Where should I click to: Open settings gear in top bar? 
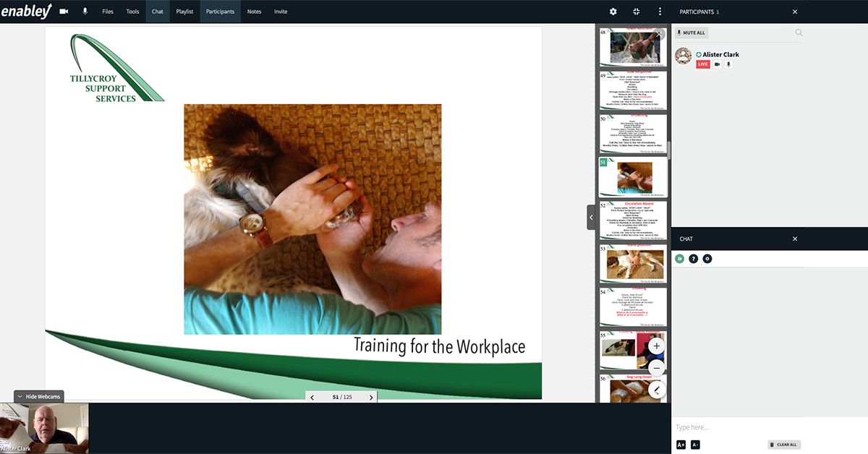click(x=613, y=12)
